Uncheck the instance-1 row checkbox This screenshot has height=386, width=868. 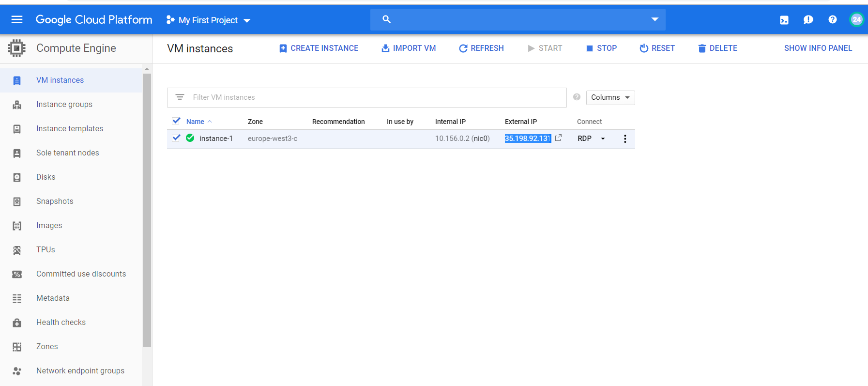click(176, 138)
